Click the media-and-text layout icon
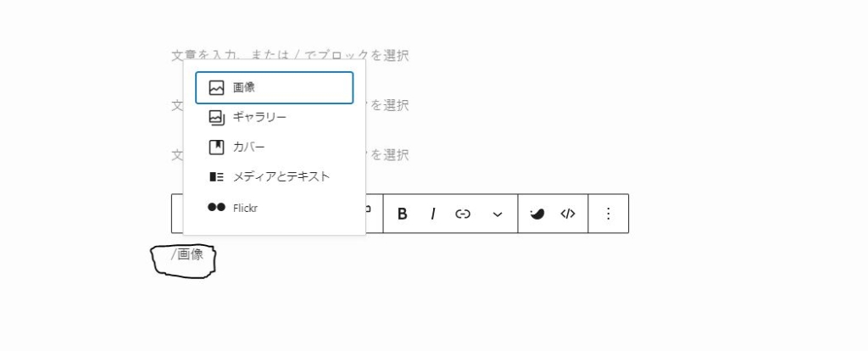 click(216, 176)
